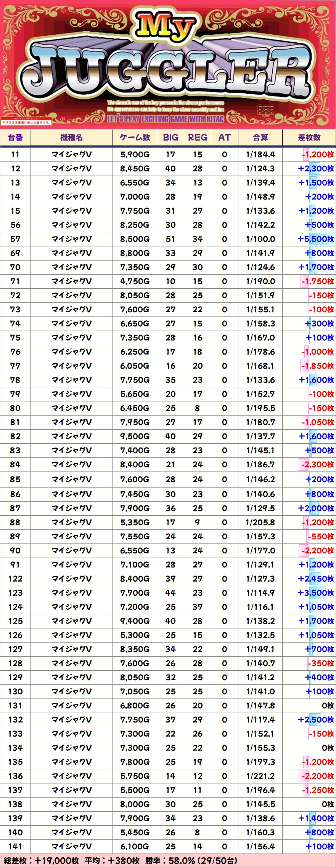Image resolution: width=336 pixels, height=868 pixels.
Task: Click the 差枚数 column header
Action: point(309,137)
